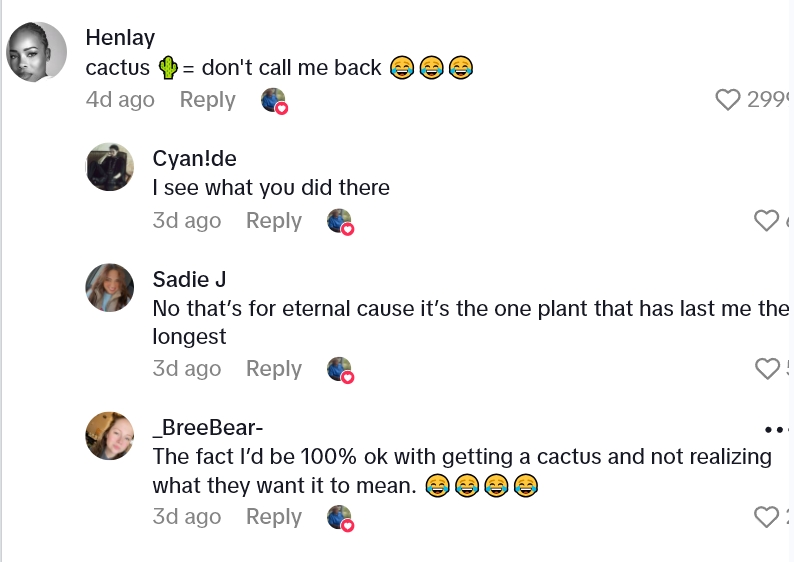Image resolution: width=794 pixels, height=562 pixels.
Task: Open Sadie J's profile via username
Action: [x=189, y=279]
